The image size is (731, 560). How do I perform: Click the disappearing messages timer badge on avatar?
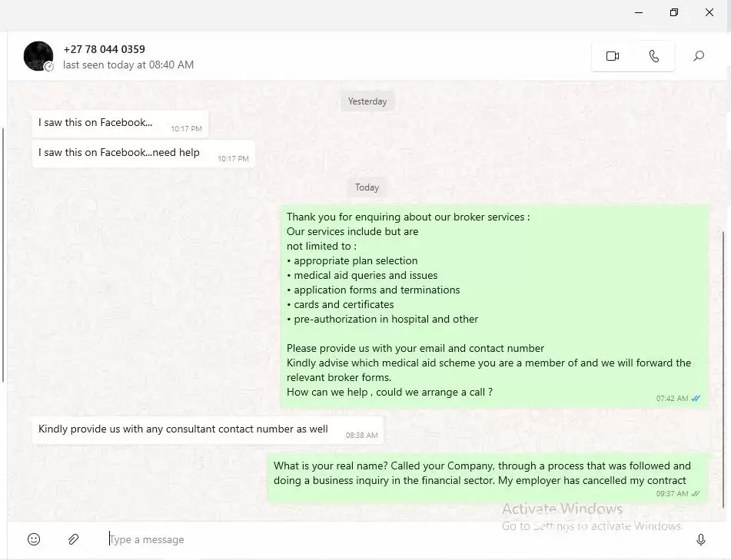tap(49, 67)
